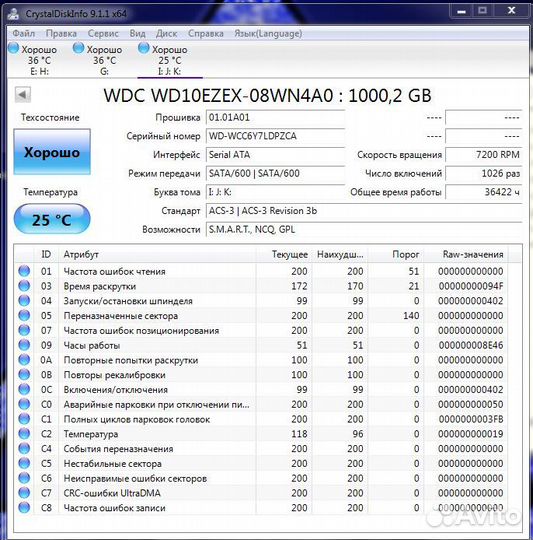This screenshot has width=533, height=540.
Task: Click status icon for disk G:
Action: [79, 48]
